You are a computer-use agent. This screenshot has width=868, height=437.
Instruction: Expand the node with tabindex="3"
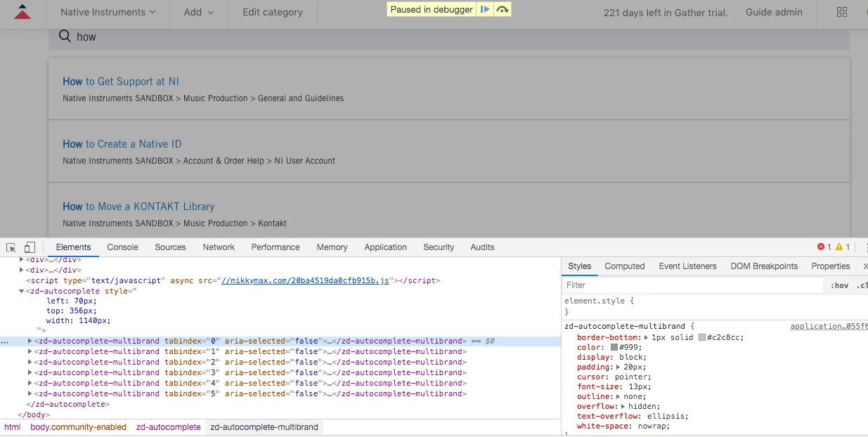pos(30,372)
